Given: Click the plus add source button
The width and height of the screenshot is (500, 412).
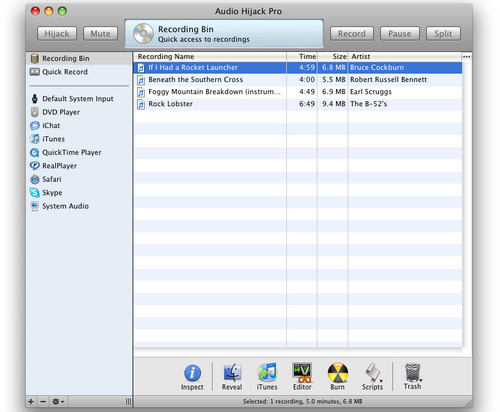Looking at the screenshot, I should coord(31,401).
